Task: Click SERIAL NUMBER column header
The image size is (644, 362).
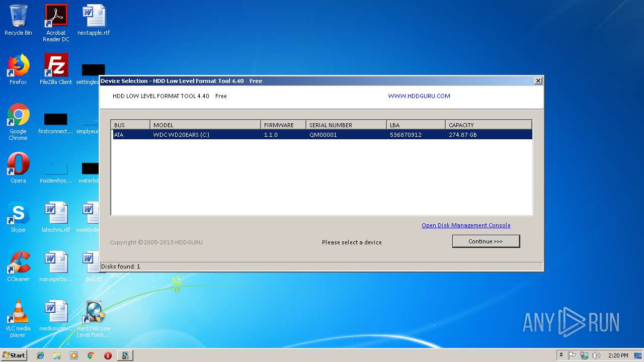Action: (x=346, y=125)
